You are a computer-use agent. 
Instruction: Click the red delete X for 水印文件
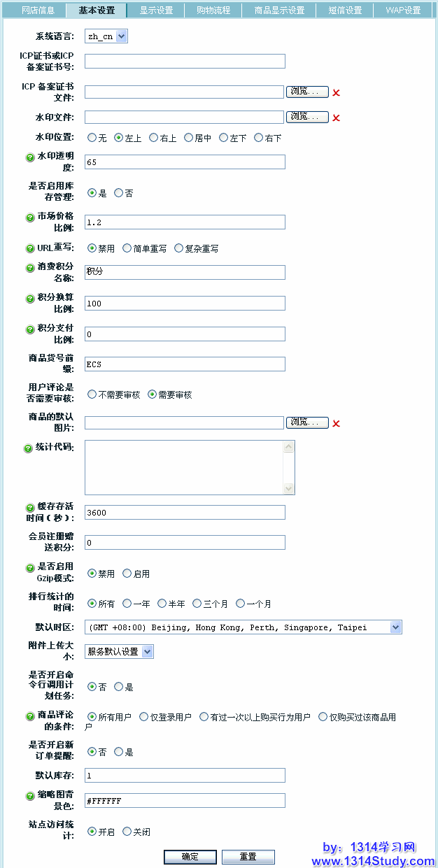[336, 118]
